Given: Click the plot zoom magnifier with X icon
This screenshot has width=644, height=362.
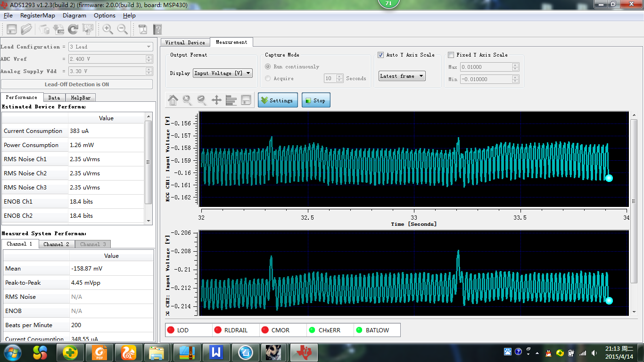Looking at the screenshot, I should [x=188, y=100].
